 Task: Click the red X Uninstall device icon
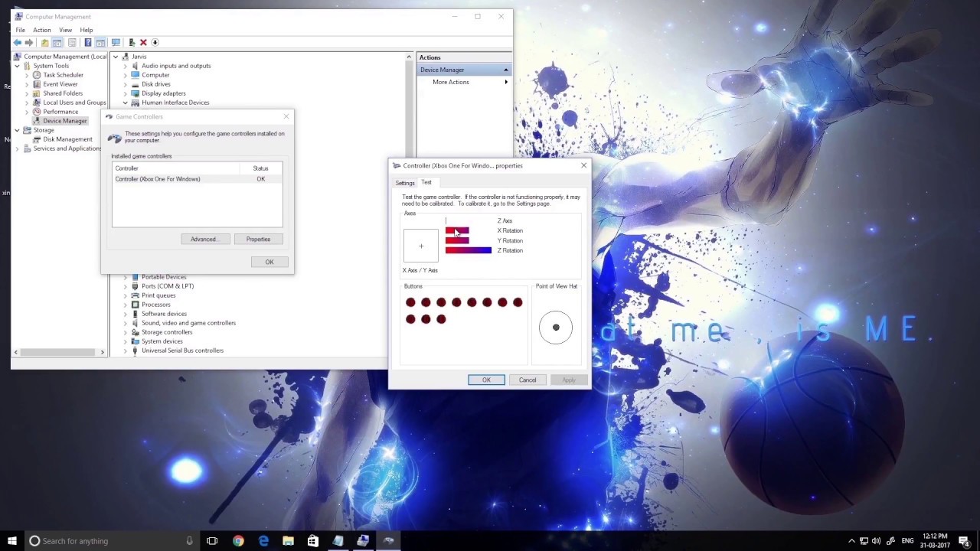coord(143,42)
